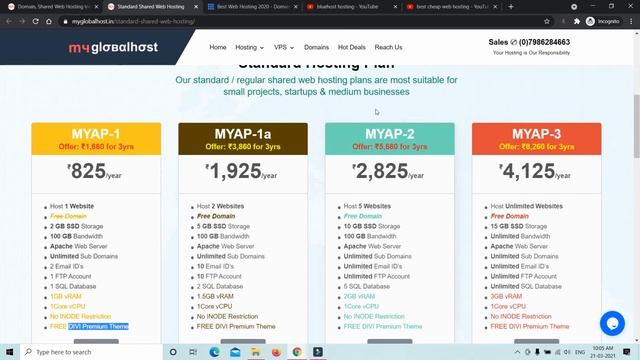640x360 pixels.
Task: Click the Sales phone number (0)7986284663
Action: [x=544, y=42]
